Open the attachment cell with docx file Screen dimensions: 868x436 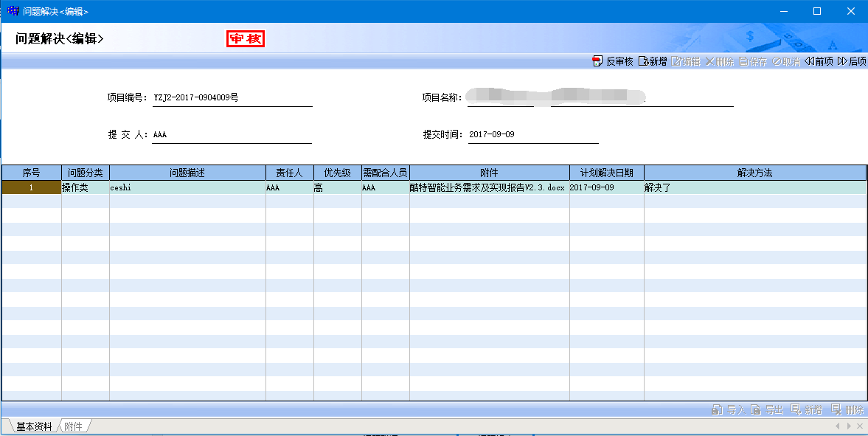(x=488, y=188)
